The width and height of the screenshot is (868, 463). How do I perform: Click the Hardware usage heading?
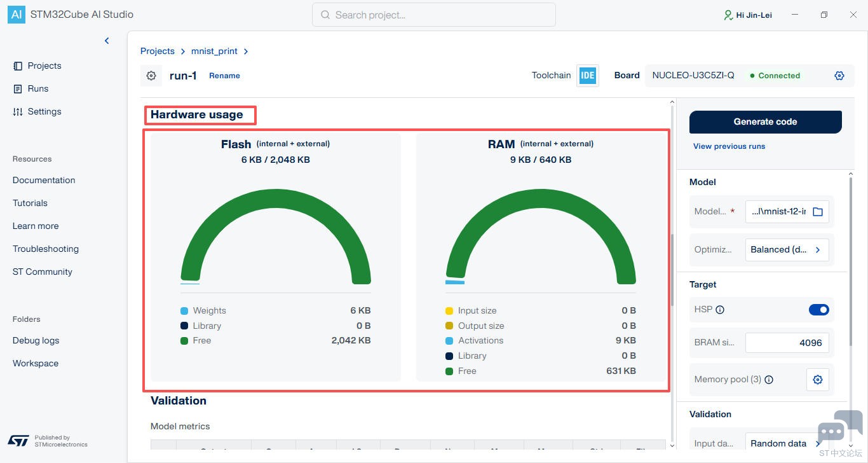[197, 114]
